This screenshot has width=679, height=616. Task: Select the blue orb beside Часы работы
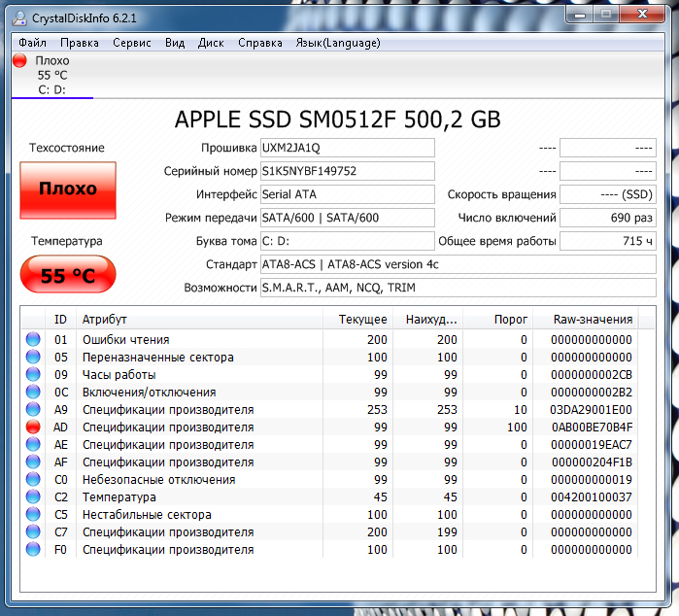coord(33,375)
